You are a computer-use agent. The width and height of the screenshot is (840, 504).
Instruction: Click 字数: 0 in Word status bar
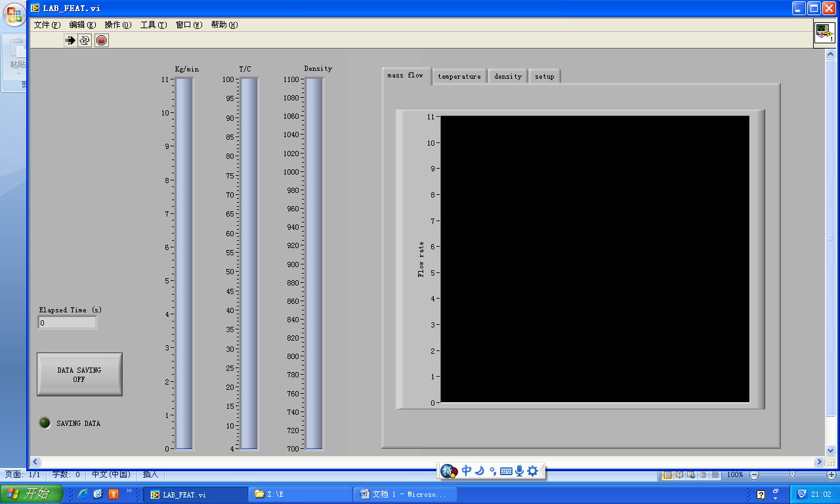tap(66, 474)
